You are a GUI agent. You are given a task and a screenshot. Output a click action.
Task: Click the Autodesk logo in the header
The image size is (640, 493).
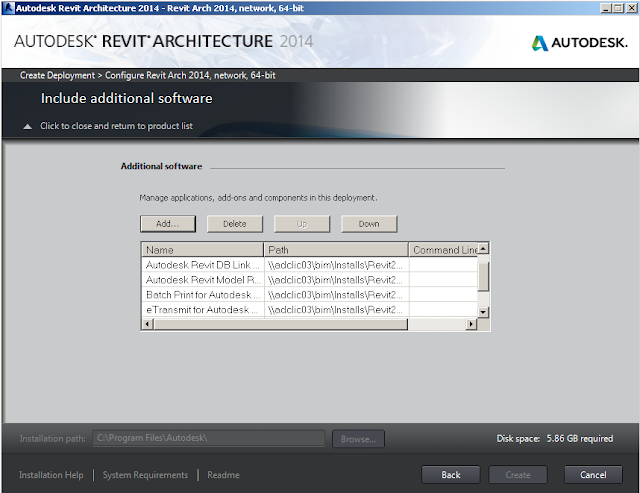coord(580,42)
